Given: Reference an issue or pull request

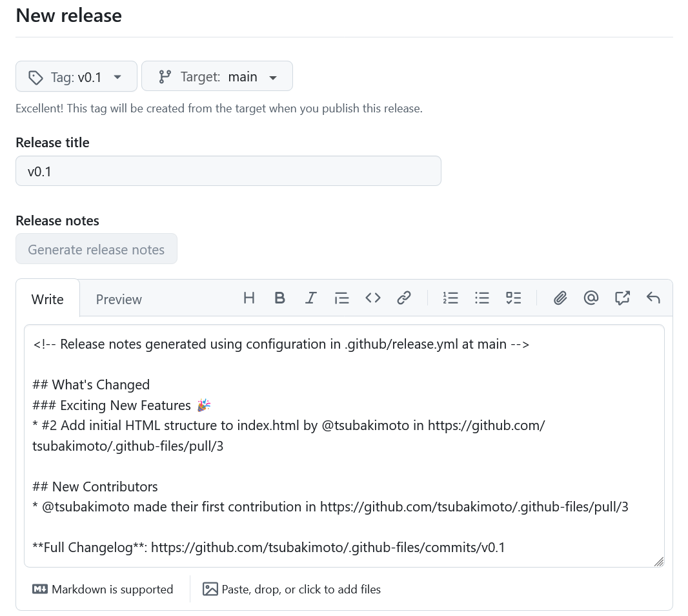Looking at the screenshot, I should tap(622, 298).
